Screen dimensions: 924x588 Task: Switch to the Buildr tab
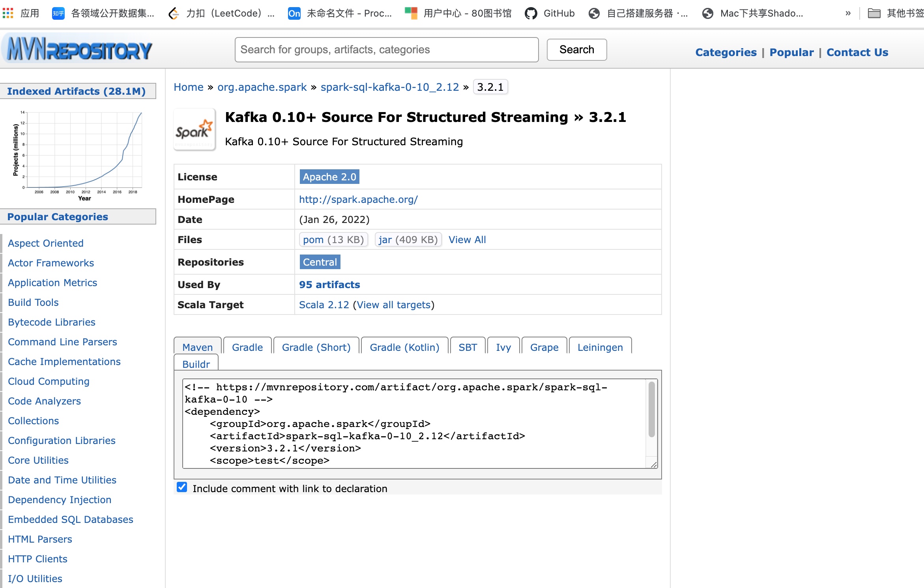point(196,363)
